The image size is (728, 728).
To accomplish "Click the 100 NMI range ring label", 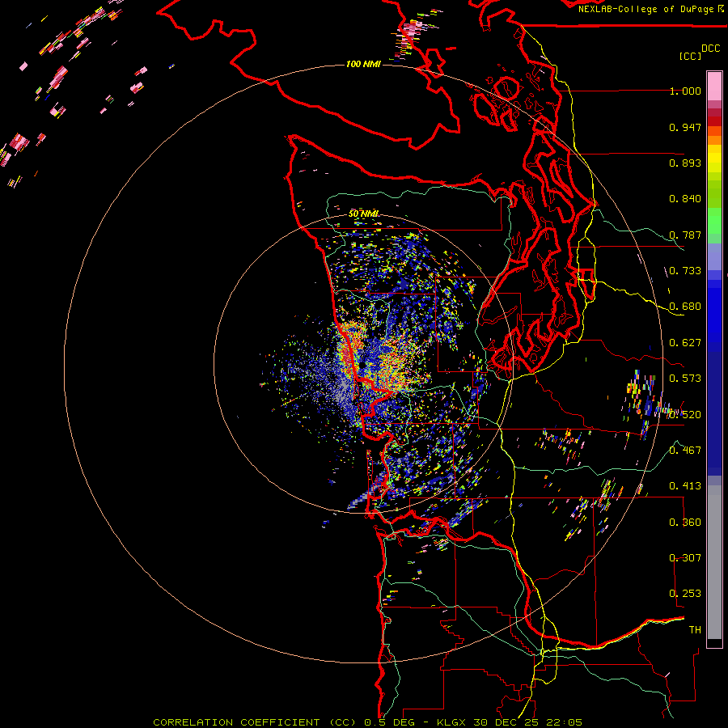I will (x=363, y=64).
